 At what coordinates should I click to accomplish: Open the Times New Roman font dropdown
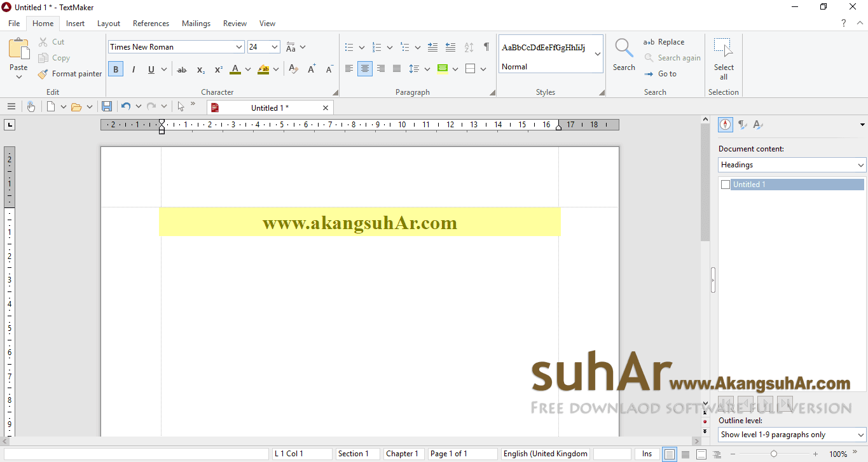click(x=239, y=47)
